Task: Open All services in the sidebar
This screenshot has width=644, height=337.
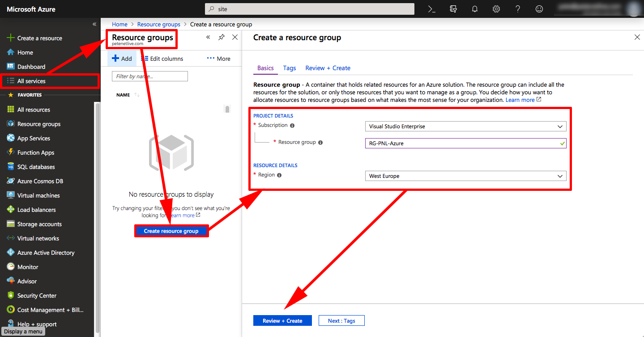Action: point(49,81)
